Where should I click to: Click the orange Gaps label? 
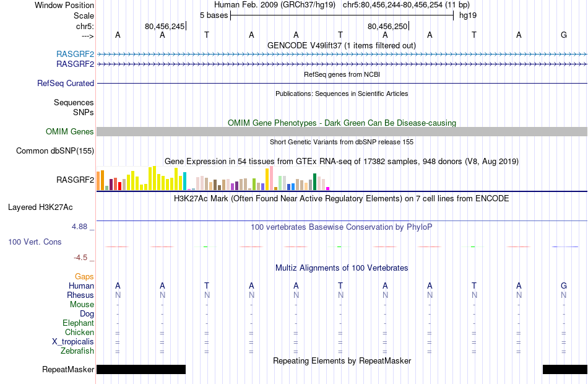(84, 277)
